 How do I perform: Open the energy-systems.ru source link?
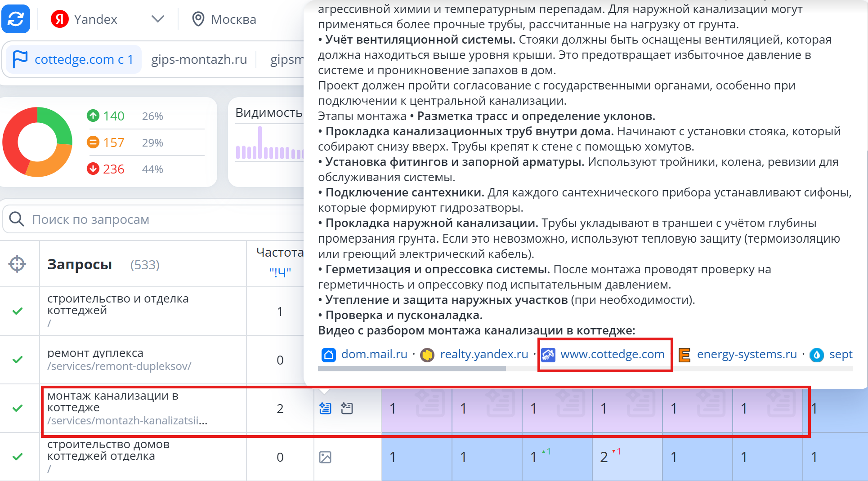click(747, 354)
